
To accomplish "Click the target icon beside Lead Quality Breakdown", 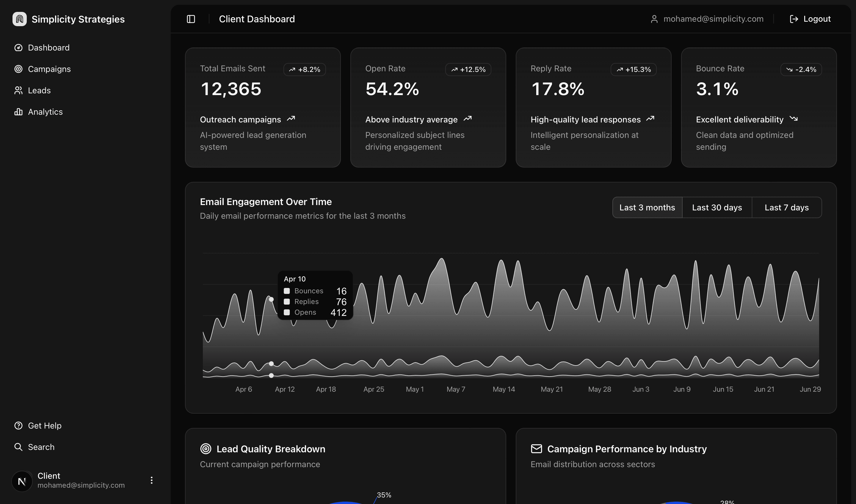I will [206, 449].
